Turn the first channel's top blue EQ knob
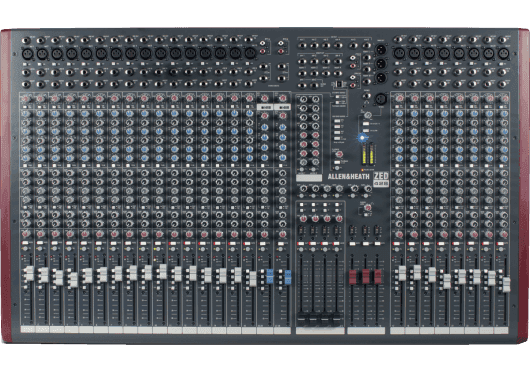The width and height of the screenshot is (530, 371). [26, 114]
